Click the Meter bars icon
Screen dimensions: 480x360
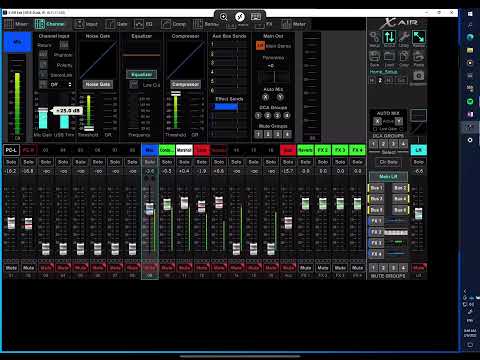click(286, 24)
